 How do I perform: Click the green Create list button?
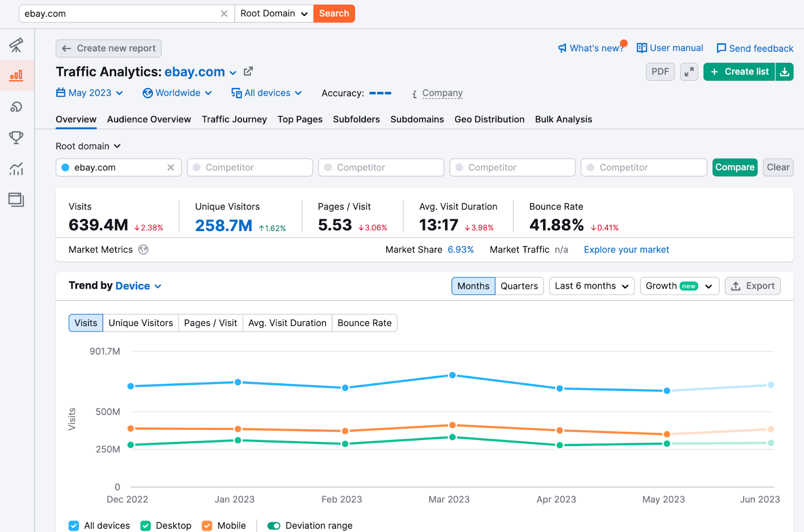(x=739, y=72)
